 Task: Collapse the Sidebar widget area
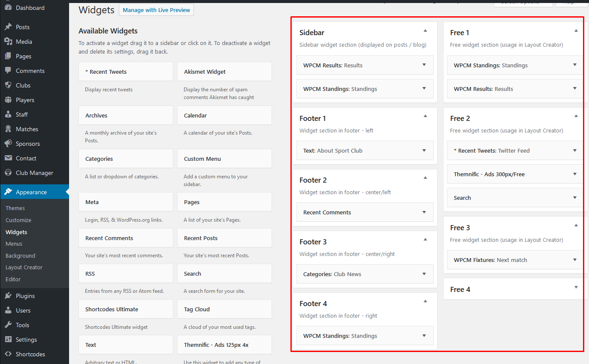[x=425, y=30]
